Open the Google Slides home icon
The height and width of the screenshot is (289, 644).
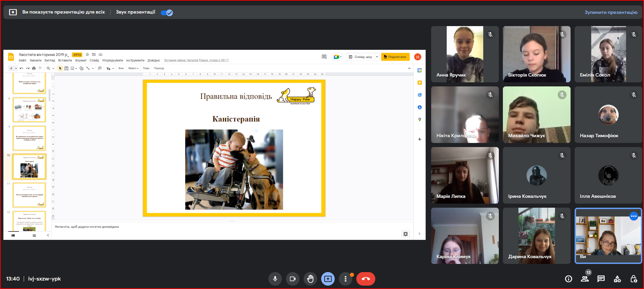click(x=11, y=57)
